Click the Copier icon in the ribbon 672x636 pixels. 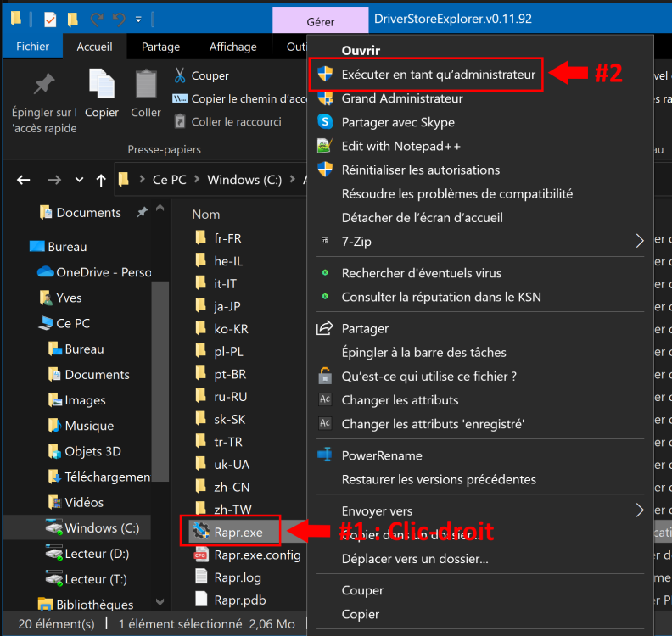102,85
